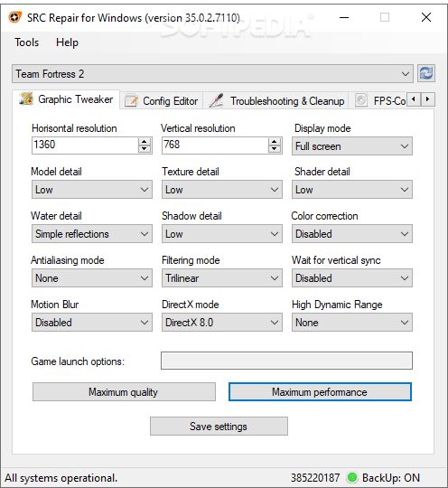
Task: Click the SRC Repair app icon in title bar
Action: pos(14,17)
